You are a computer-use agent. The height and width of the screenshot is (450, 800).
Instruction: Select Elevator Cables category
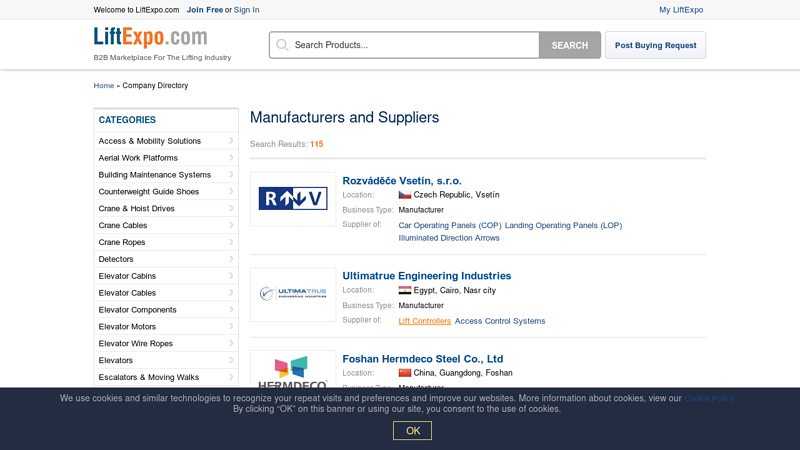tap(166, 293)
